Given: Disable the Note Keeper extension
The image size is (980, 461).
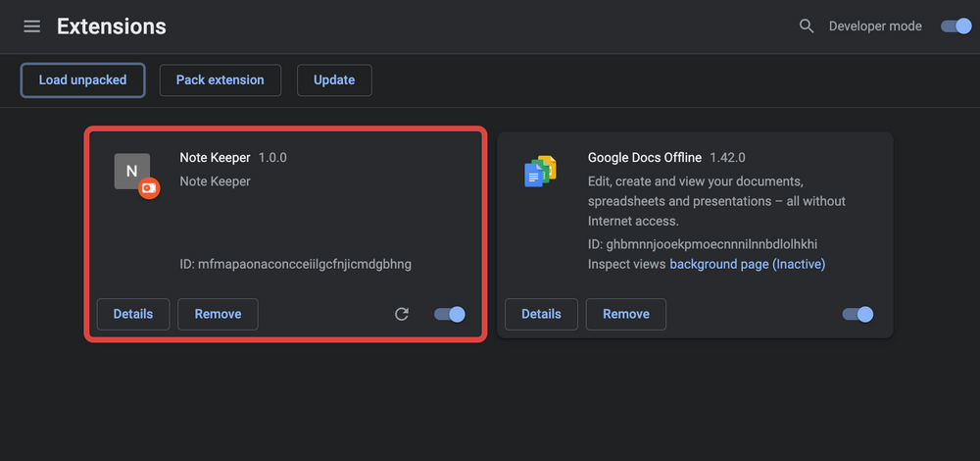Looking at the screenshot, I should pyautogui.click(x=450, y=314).
